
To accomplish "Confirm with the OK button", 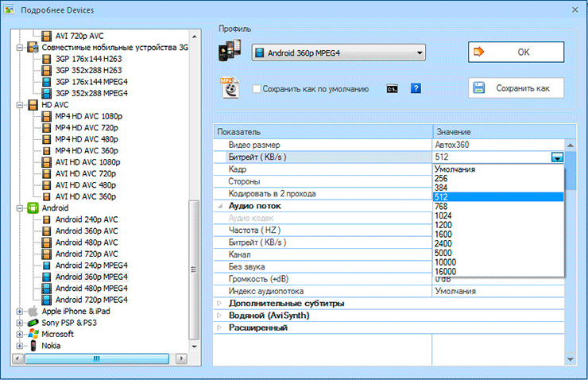I will click(x=516, y=52).
